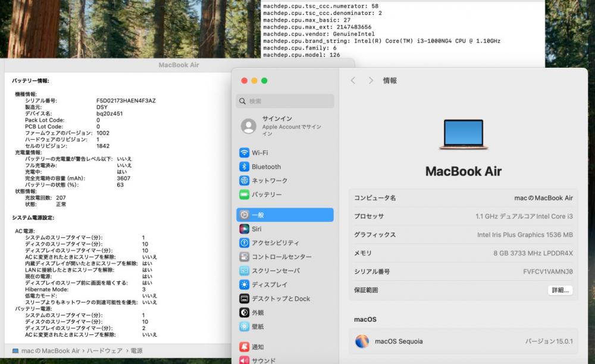Click the battery condition percentage 63
595x364 pixels.
coord(120,185)
